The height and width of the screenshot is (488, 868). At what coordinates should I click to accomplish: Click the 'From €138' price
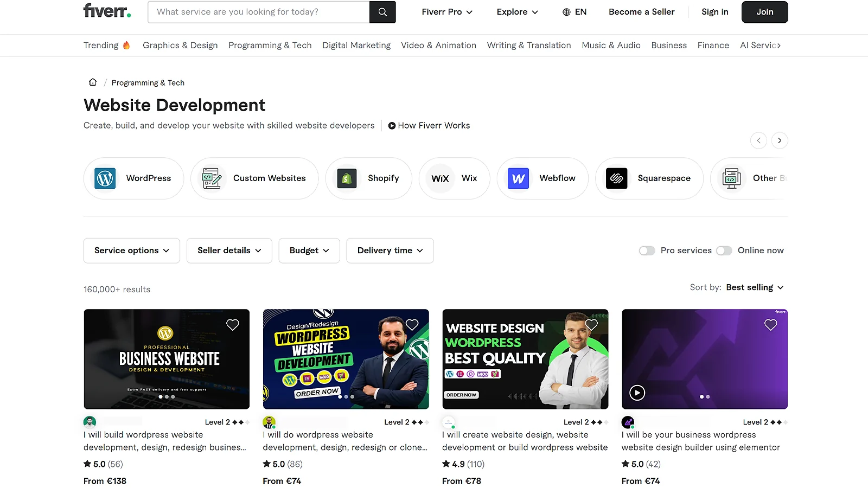click(105, 481)
